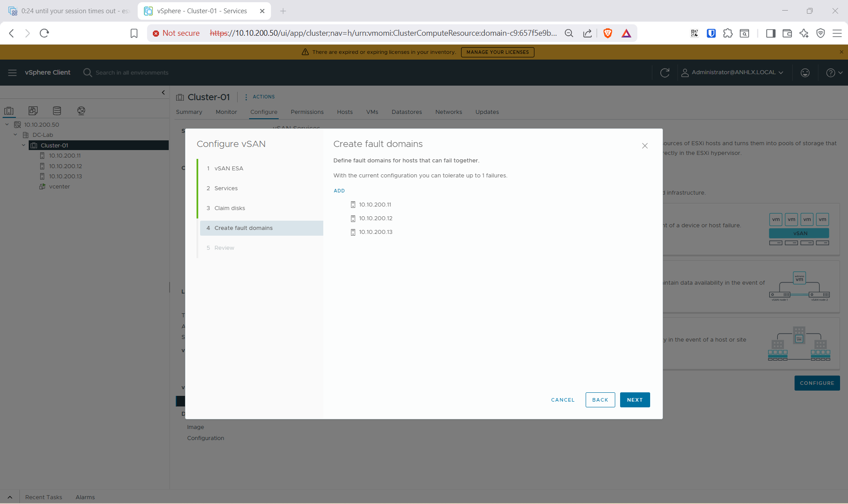Switch to the Permissions tab
This screenshot has width=848, height=504.
tap(307, 112)
